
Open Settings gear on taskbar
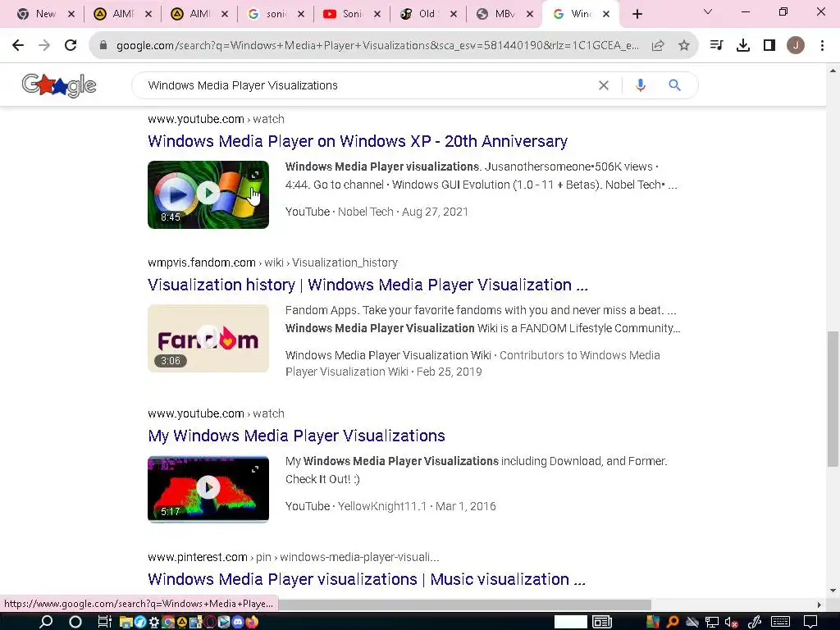(154, 622)
